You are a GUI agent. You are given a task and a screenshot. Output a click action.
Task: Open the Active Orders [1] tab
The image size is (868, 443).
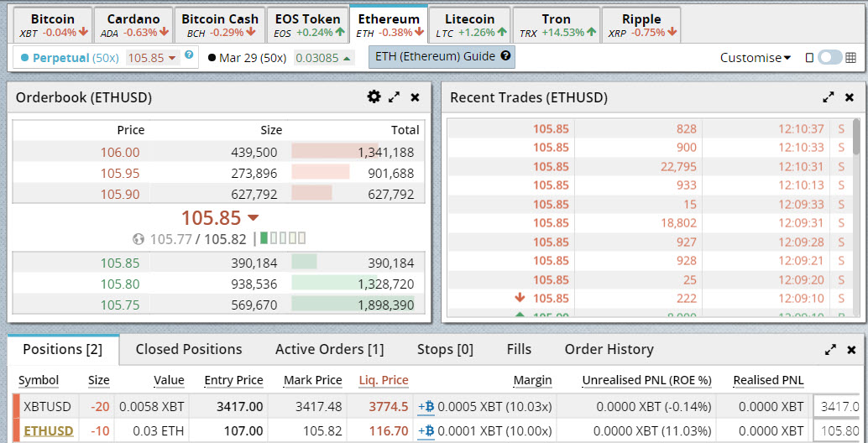(329, 350)
